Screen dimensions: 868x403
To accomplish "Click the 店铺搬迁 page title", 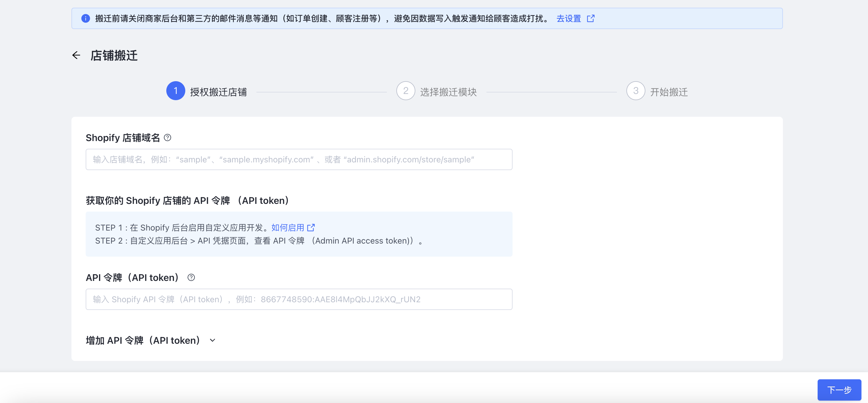I will pyautogui.click(x=114, y=55).
